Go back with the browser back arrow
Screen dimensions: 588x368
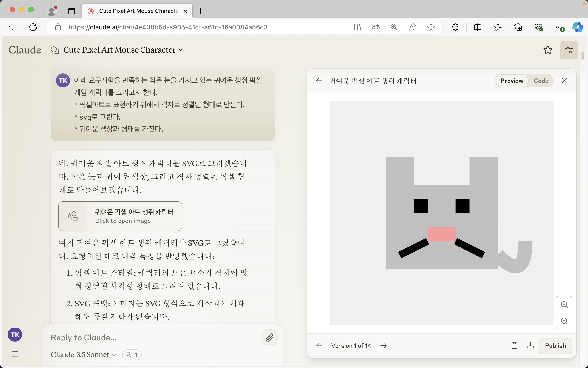[13, 27]
